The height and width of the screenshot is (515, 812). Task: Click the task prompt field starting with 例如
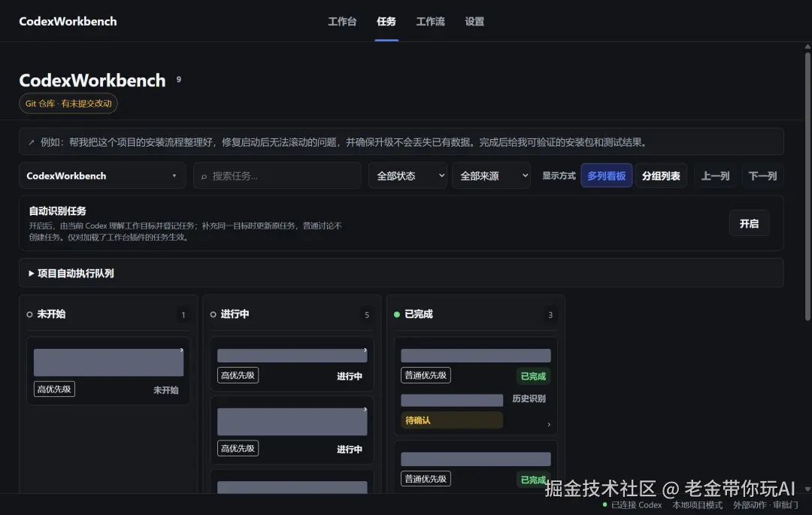point(401,142)
